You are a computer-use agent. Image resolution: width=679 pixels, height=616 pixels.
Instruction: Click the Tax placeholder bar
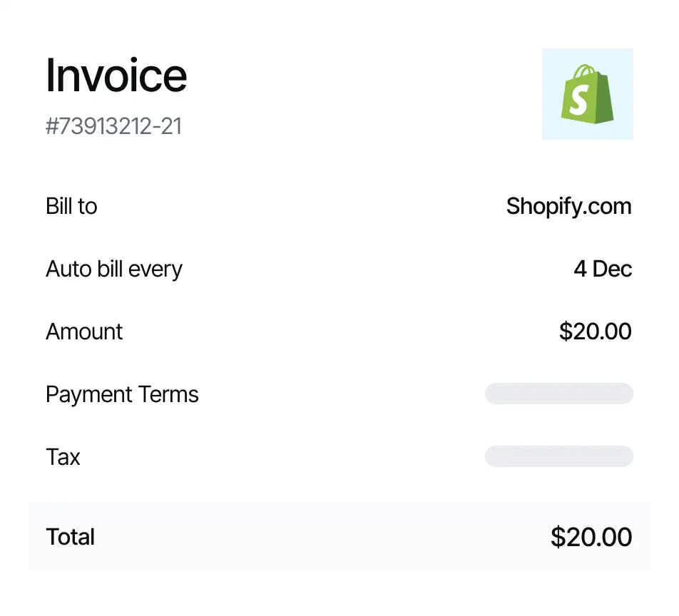(x=558, y=456)
